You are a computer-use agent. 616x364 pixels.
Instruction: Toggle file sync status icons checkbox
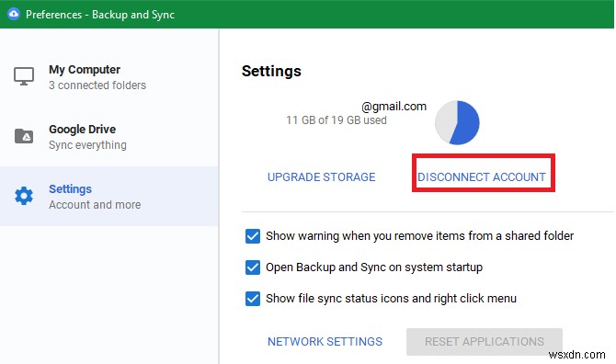(253, 299)
